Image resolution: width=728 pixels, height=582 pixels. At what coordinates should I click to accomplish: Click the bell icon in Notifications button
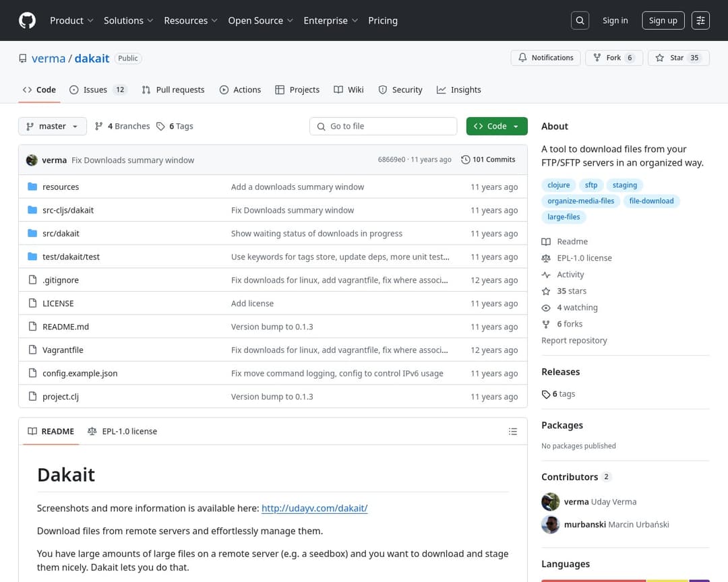(x=522, y=57)
